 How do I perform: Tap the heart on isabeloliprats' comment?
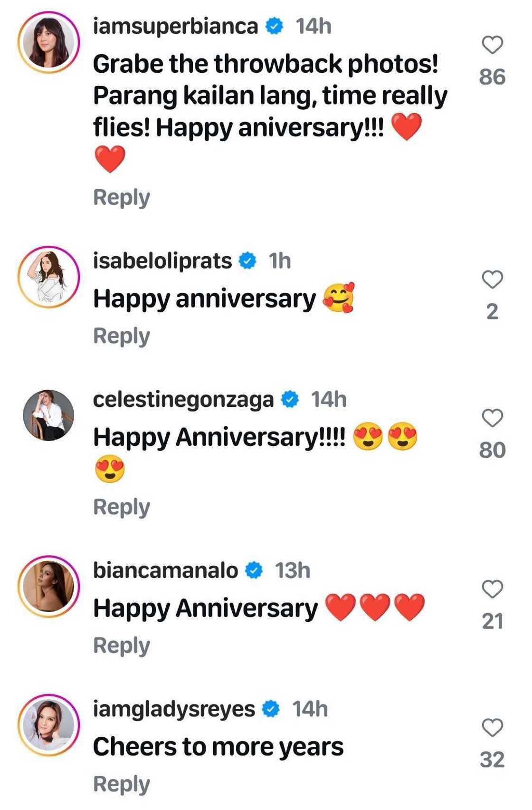492,280
